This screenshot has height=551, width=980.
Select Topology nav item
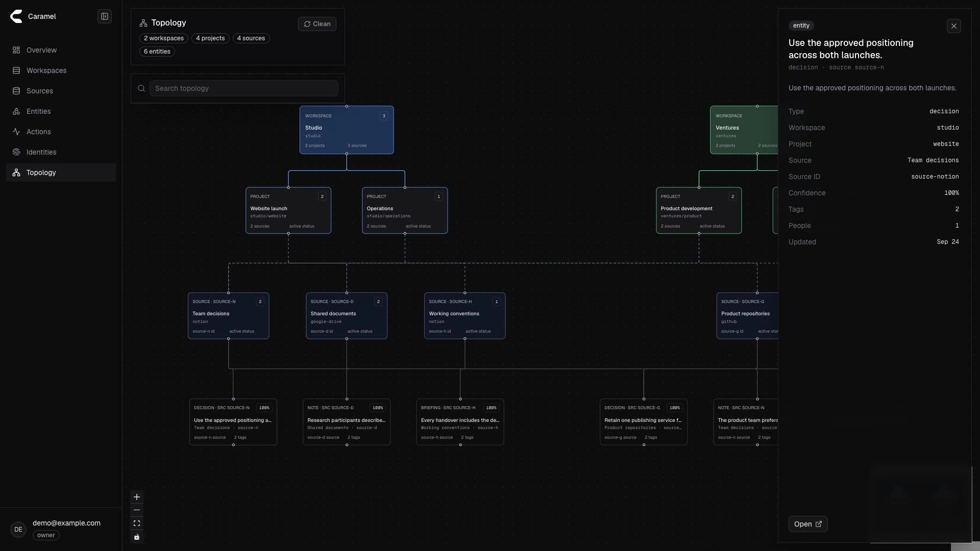click(61, 172)
